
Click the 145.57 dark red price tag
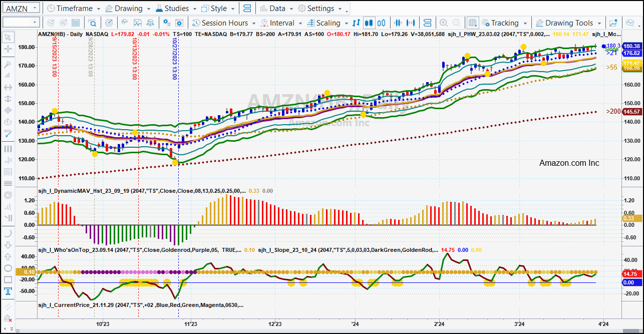[x=631, y=112]
